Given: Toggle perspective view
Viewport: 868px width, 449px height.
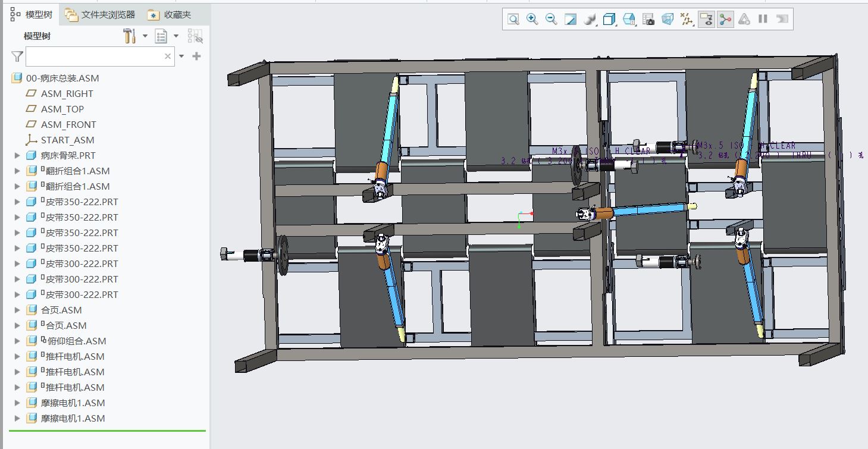Looking at the screenshot, I should tap(668, 20).
